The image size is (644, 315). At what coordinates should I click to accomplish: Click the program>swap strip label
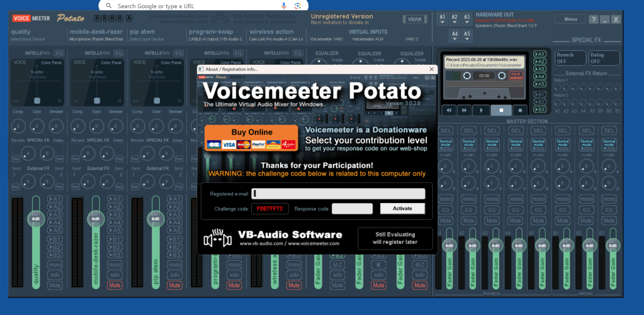pos(211,31)
